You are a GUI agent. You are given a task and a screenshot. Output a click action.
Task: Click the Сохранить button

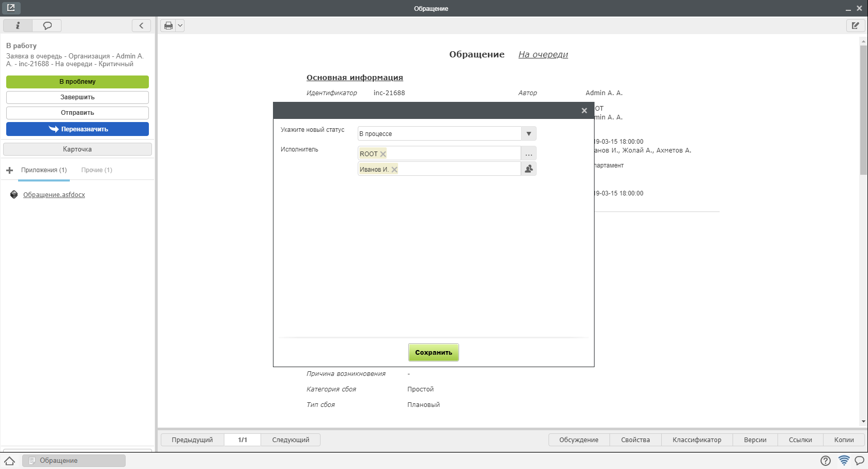[433, 353]
